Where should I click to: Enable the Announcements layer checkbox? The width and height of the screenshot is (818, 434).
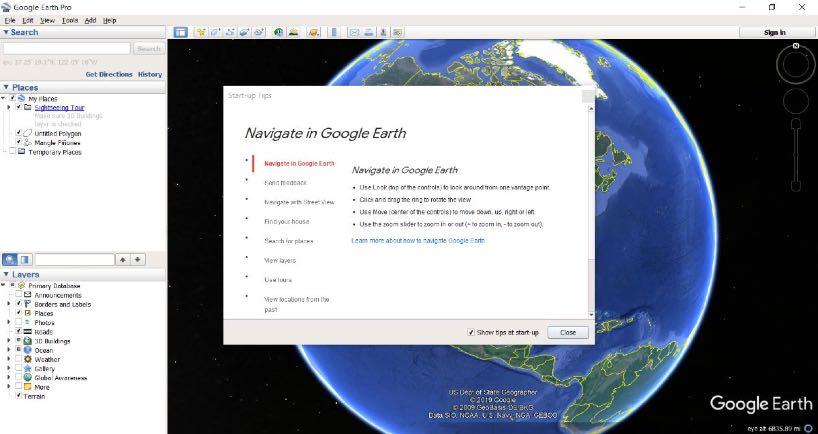coord(19,295)
